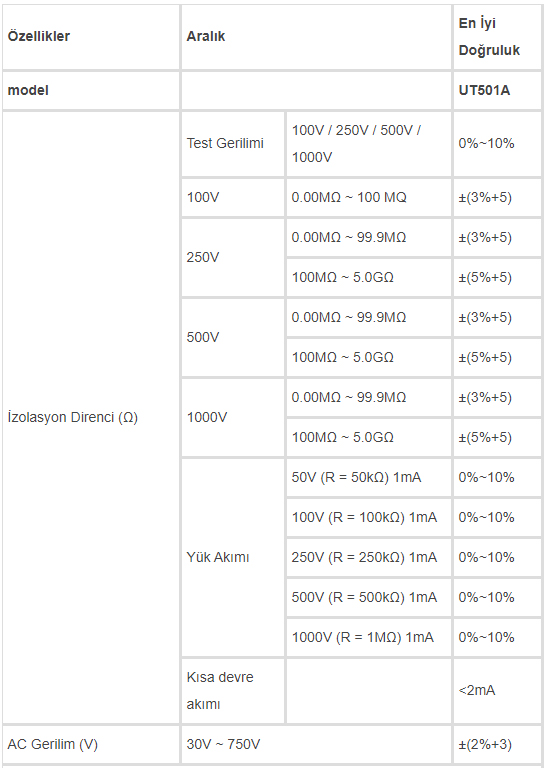Click the 1000V (R = 1MΩ) 1mA cell

[369, 637]
